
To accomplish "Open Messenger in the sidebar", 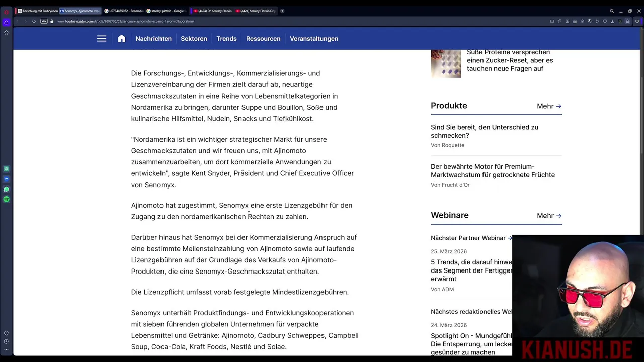I will [6, 179].
